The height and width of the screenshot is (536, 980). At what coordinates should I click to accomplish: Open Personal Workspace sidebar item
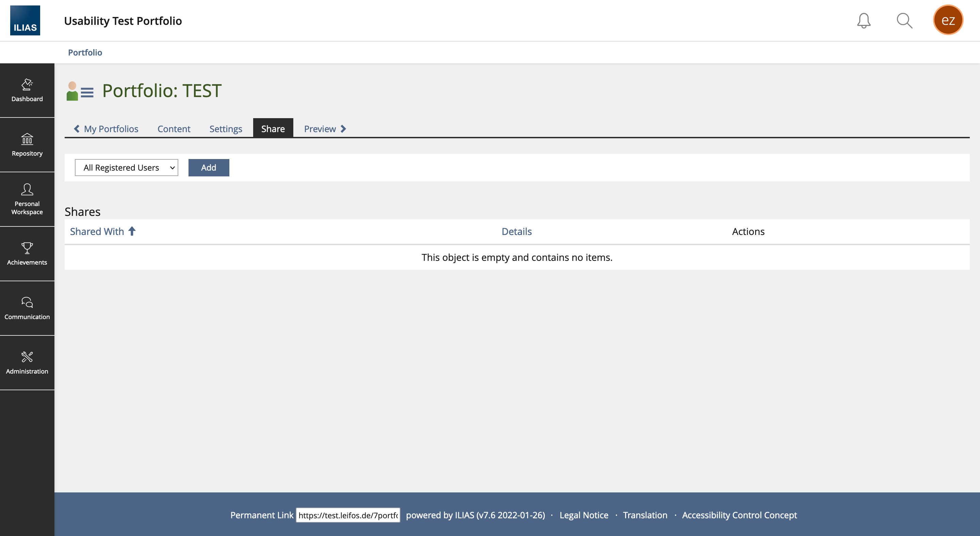tap(27, 199)
